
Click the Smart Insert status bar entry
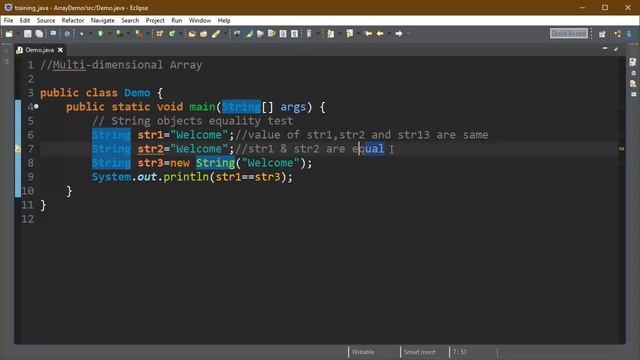(420, 352)
